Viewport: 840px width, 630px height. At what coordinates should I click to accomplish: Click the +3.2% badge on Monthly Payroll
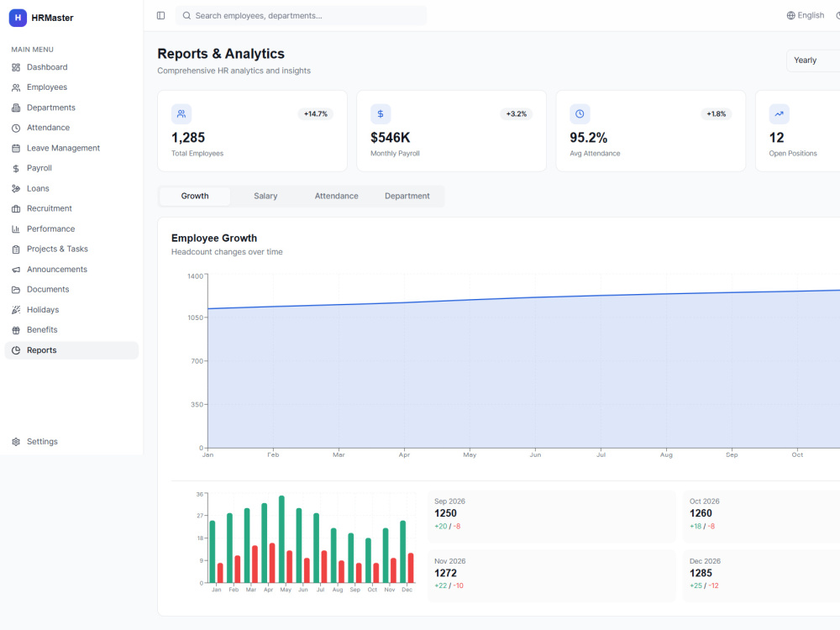click(517, 114)
